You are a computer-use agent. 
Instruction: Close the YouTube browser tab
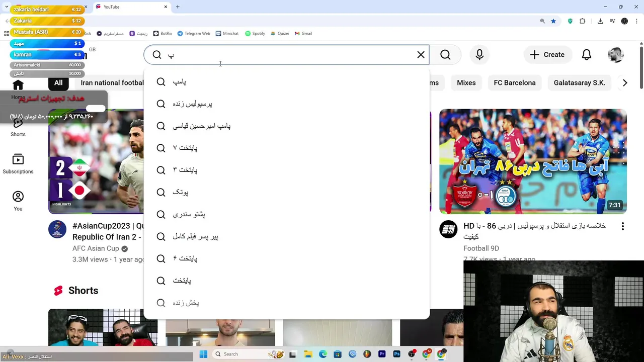(166, 7)
